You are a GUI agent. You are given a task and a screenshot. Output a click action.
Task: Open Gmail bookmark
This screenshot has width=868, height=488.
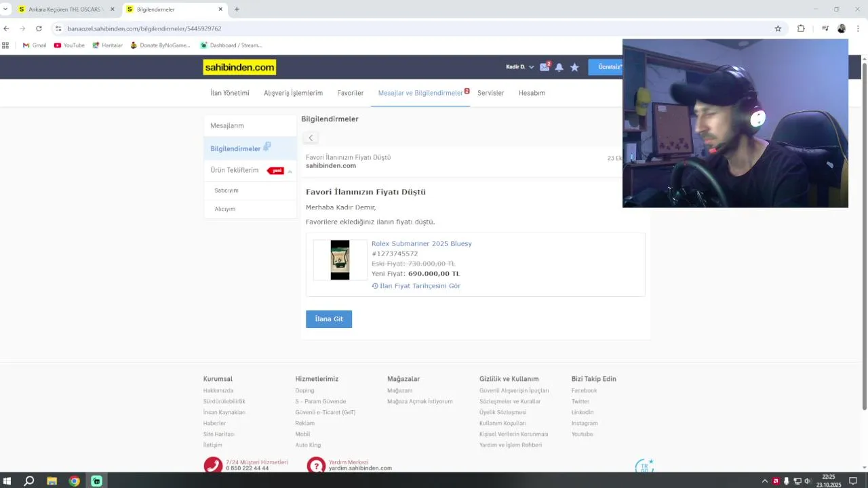(x=35, y=45)
